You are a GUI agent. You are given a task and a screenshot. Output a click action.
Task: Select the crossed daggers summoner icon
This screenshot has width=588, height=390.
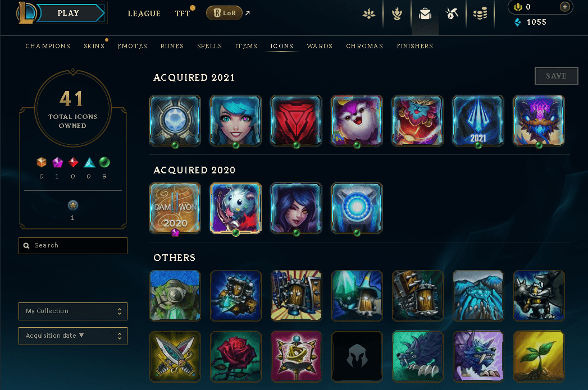pos(175,356)
